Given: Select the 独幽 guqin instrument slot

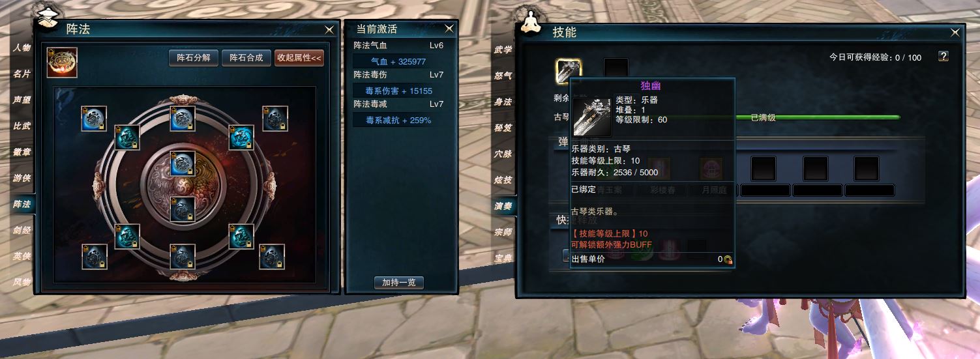Looking at the screenshot, I should pyautogui.click(x=569, y=71).
